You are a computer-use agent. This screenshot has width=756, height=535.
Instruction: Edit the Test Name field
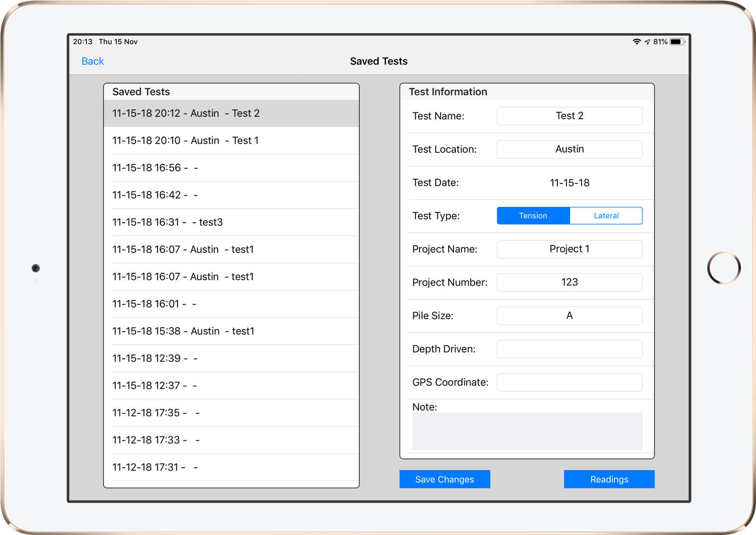coord(570,116)
